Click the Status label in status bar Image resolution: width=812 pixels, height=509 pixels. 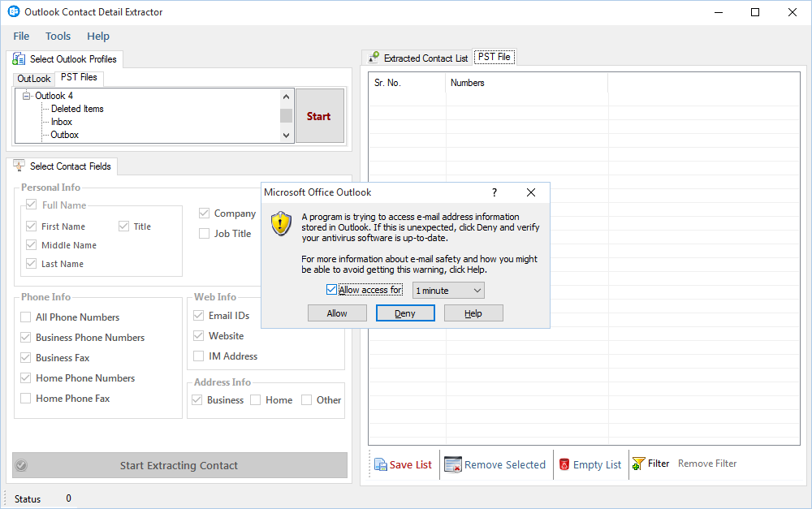(x=28, y=498)
